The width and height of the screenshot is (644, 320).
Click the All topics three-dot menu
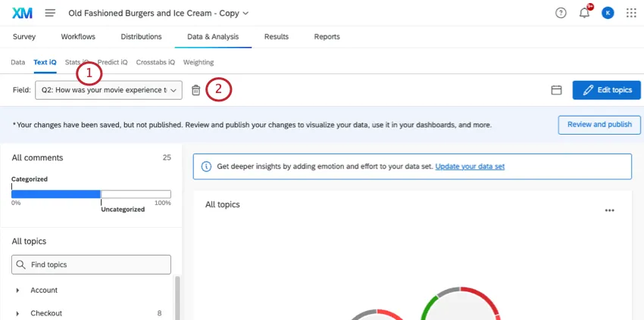point(609,210)
